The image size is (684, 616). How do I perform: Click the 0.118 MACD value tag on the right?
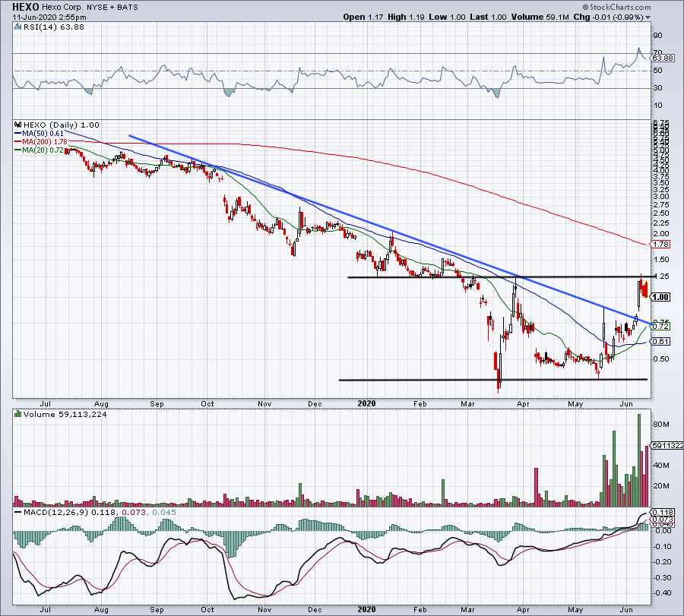click(x=662, y=512)
